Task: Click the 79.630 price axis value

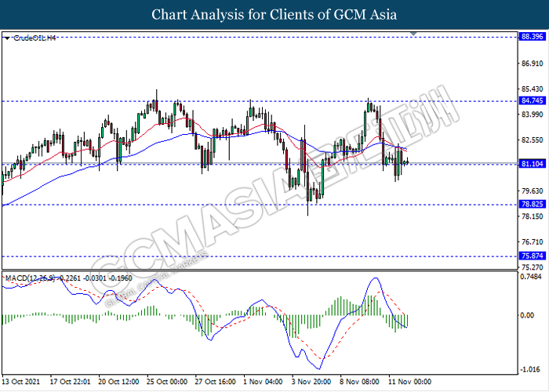Action: click(533, 191)
